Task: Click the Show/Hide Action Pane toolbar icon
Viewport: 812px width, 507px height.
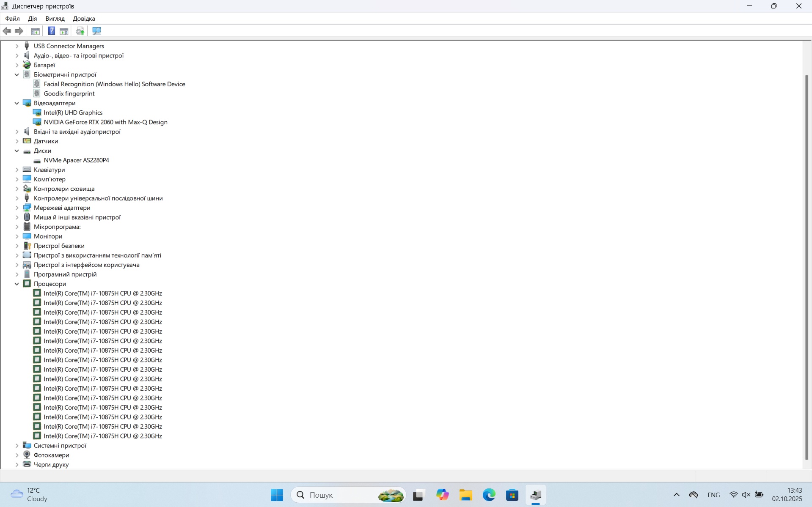Action: coord(64,31)
